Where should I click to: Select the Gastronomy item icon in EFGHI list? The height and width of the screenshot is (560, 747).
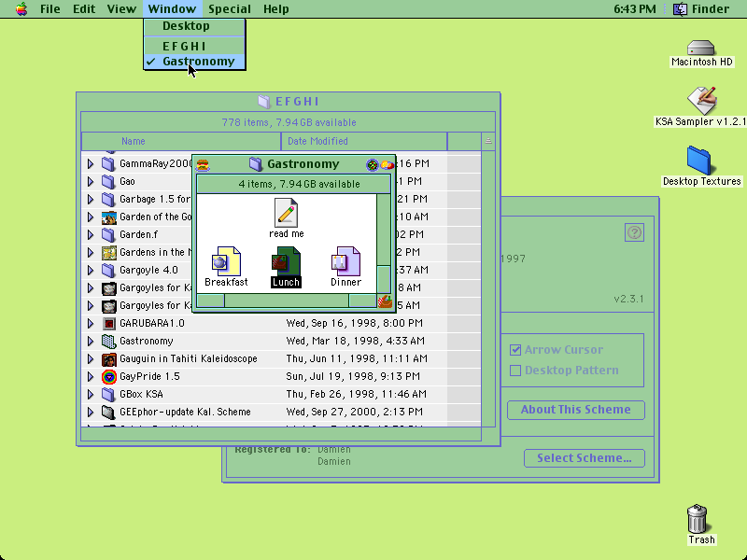pyautogui.click(x=109, y=341)
